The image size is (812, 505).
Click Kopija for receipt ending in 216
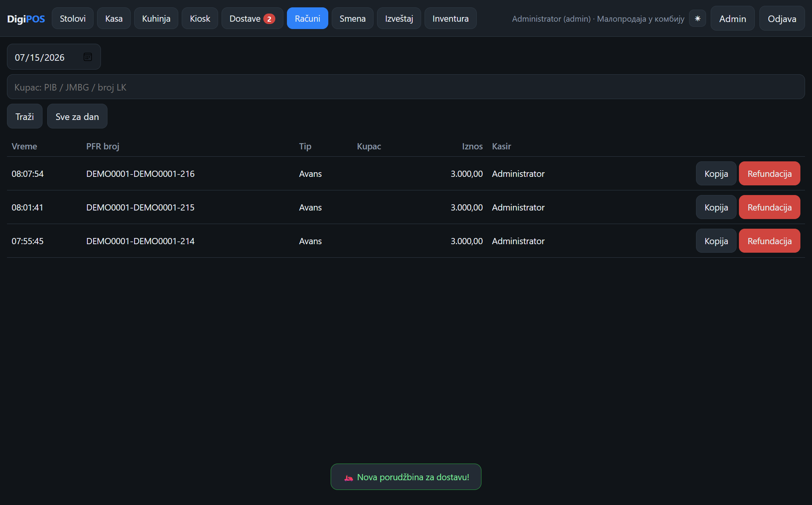[x=716, y=173]
